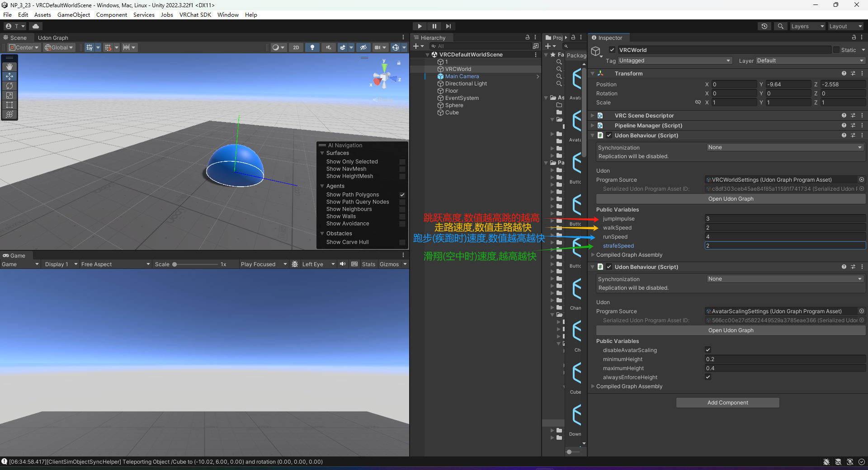Image resolution: width=868 pixels, height=470 pixels.
Task: Open the Play Focused dropdown
Action: pos(264,264)
